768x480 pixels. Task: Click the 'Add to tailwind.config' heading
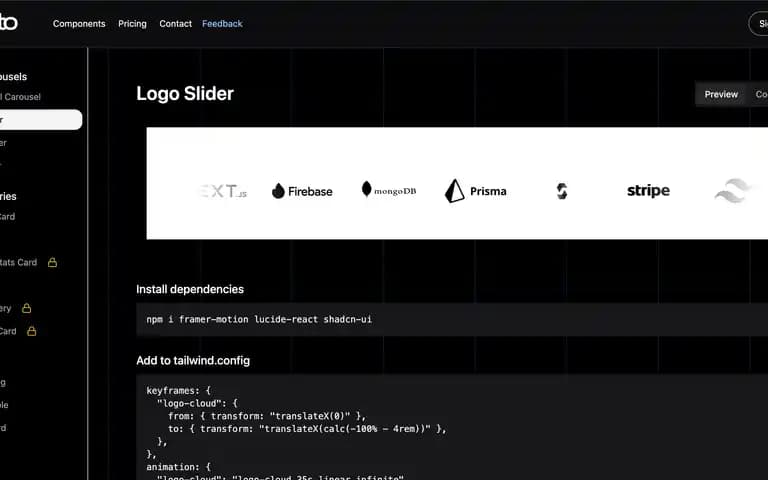click(193, 360)
